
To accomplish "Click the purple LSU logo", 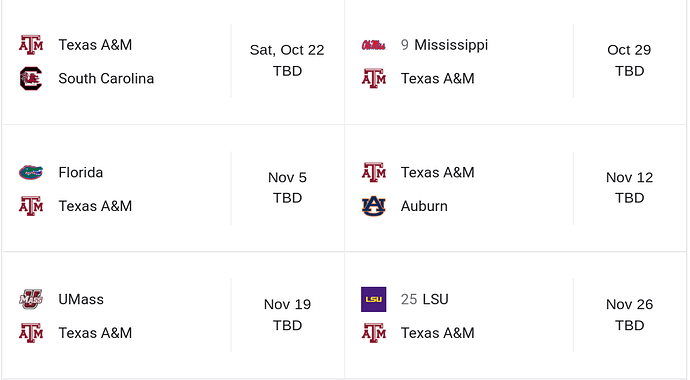I will [x=374, y=300].
